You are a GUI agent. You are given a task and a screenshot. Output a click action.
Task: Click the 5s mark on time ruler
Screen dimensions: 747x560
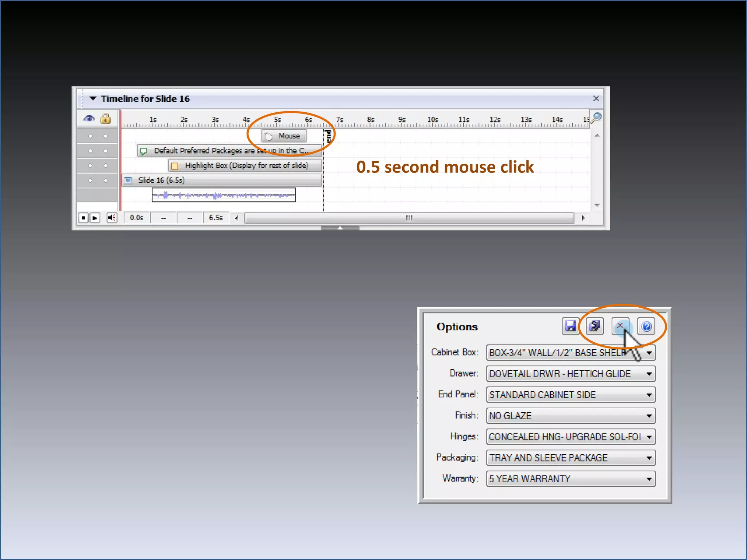point(278,120)
